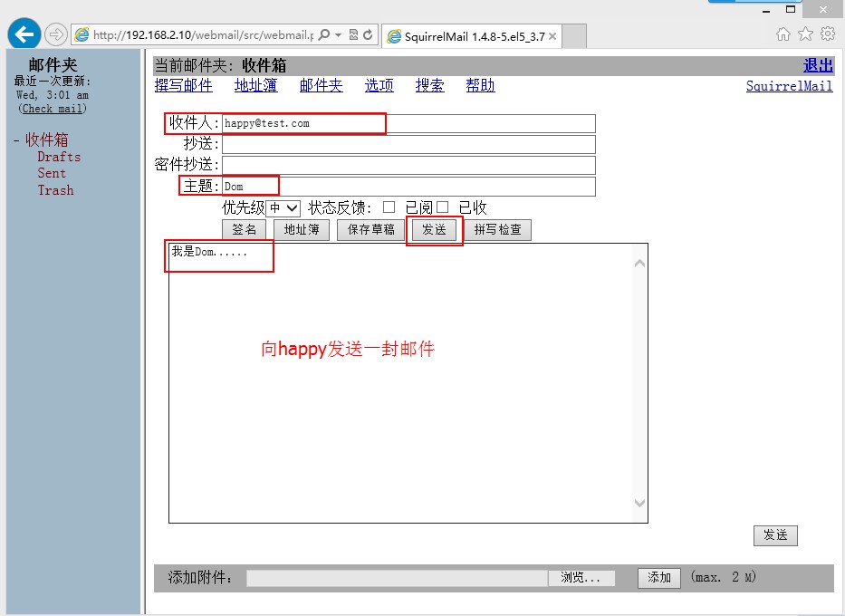Click 拼写检查 spell check button
Screen dimensions: 845x616
pyautogui.click(x=497, y=230)
